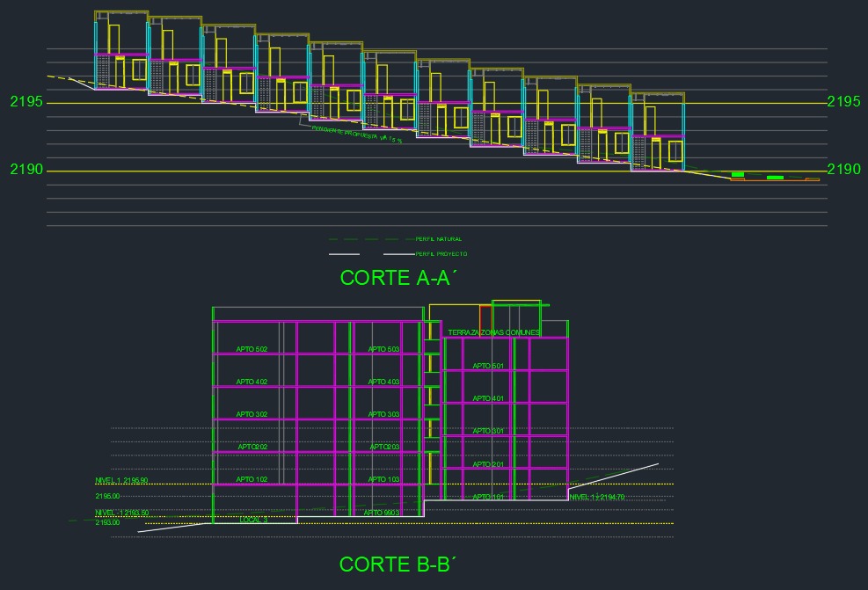Select the APTO 102 label
The height and width of the screenshot is (590, 868).
pos(252,480)
